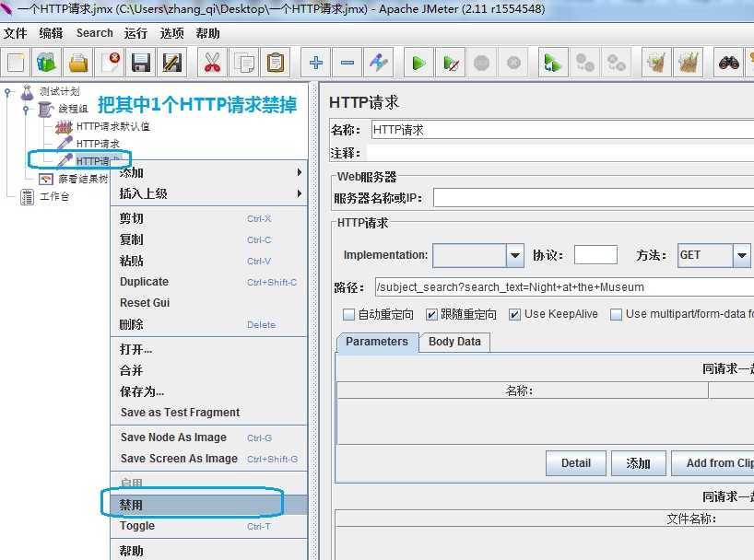This screenshot has height=560, width=754.
Task: Open the 选项 menu
Action: [171, 33]
